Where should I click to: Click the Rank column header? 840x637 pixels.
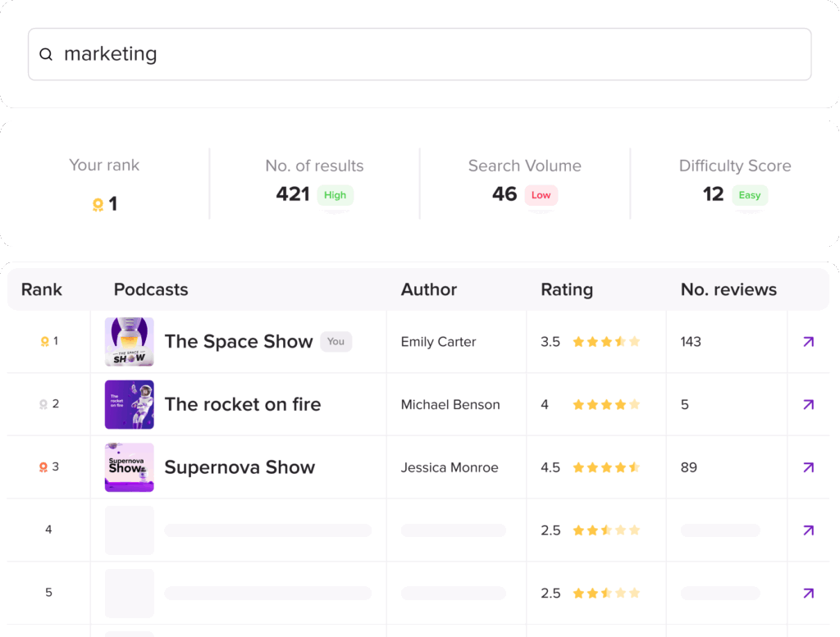[42, 289]
